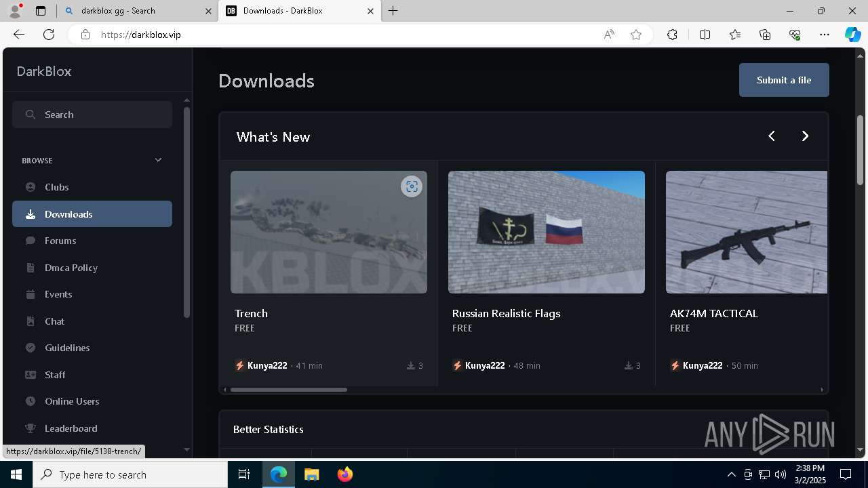Viewport: 868px width, 488px height.
Task: Click the Windows Start button
Action: tap(16, 474)
